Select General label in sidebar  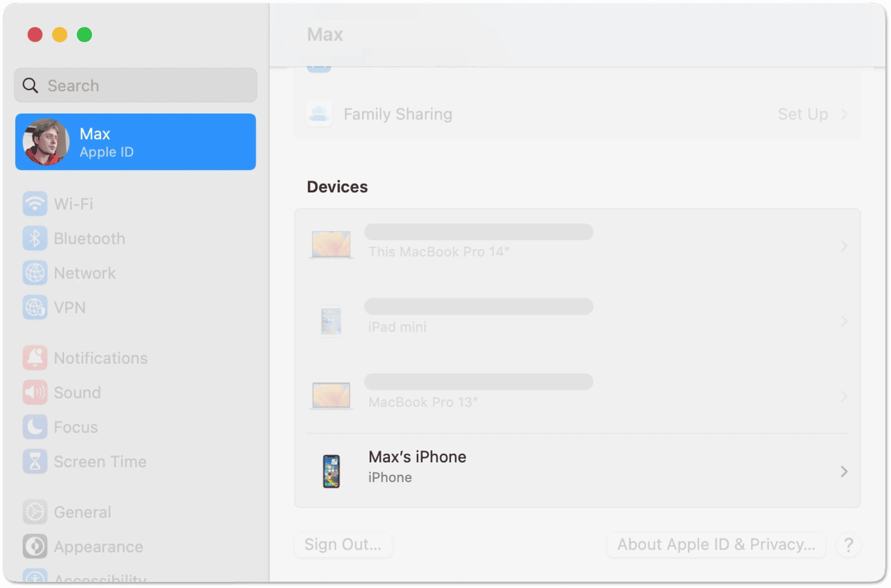pos(82,512)
